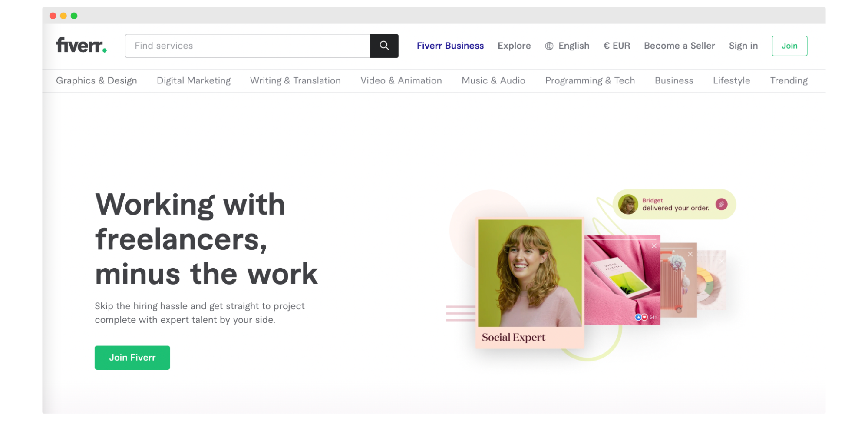The width and height of the screenshot is (868, 421).
Task: Close the suitcase image card
Action: (690, 254)
